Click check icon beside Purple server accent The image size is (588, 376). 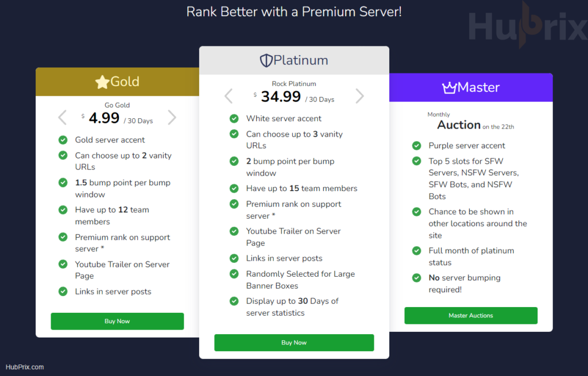(x=417, y=145)
